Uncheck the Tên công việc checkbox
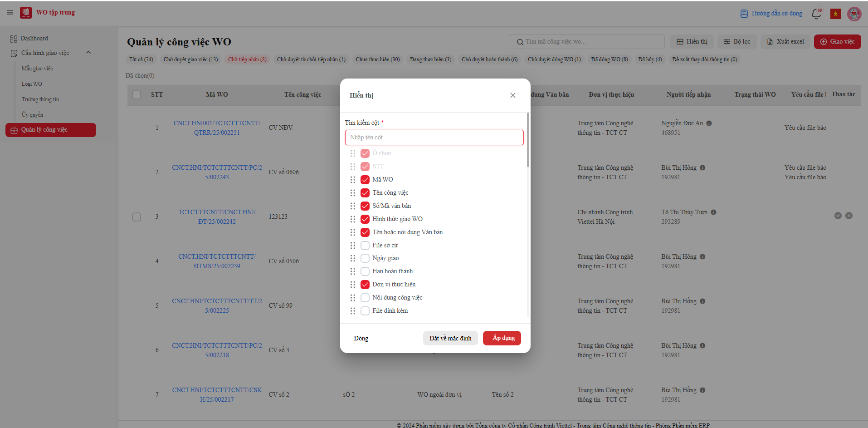The width and height of the screenshot is (868, 428). tap(365, 193)
